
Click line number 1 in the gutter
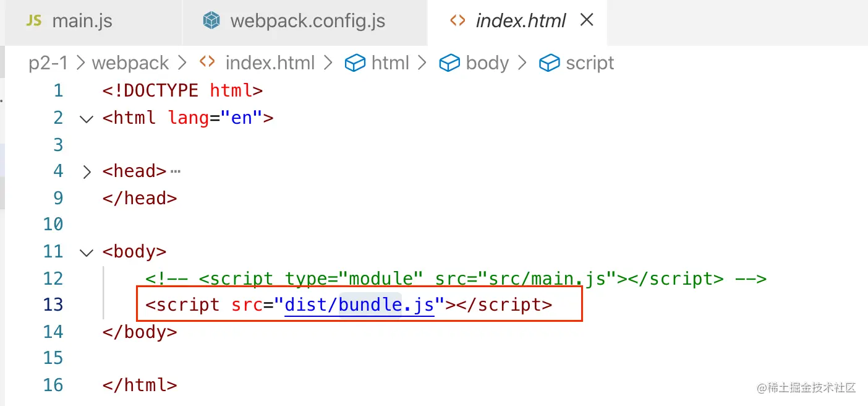click(x=58, y=91)
